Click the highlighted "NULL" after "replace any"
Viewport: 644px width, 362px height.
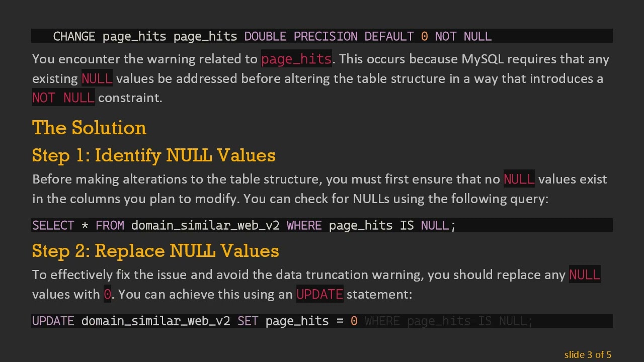point(584,275)
